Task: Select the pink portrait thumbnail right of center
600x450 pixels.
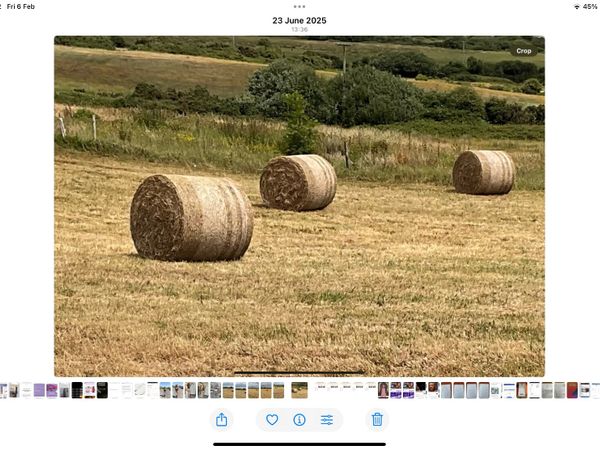Action: coord(383,390)
